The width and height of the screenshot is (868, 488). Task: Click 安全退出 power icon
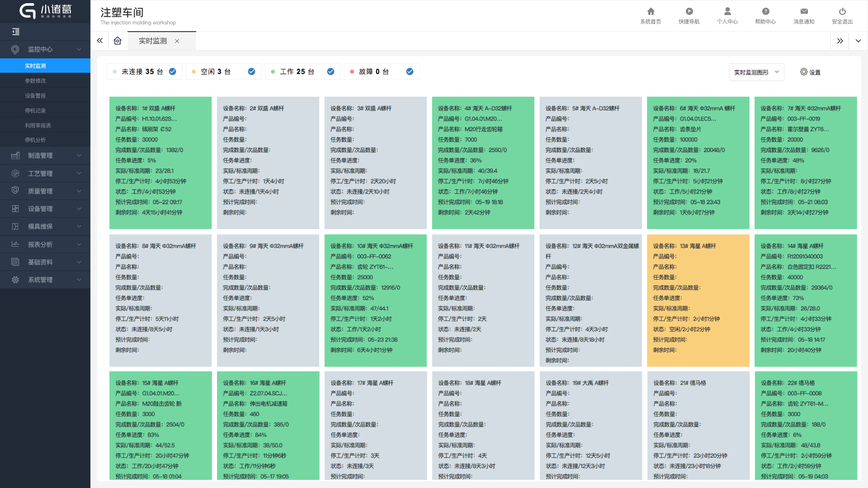[842, 12]
